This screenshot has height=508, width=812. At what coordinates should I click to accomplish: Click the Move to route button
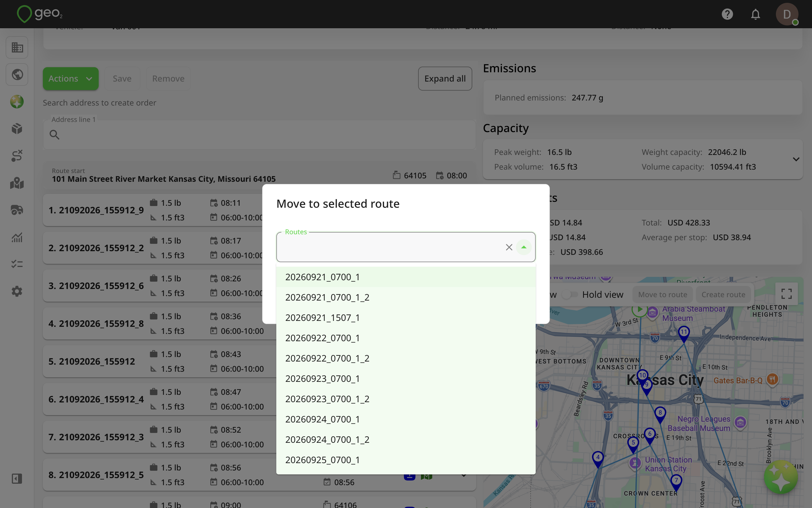point(663,295)
